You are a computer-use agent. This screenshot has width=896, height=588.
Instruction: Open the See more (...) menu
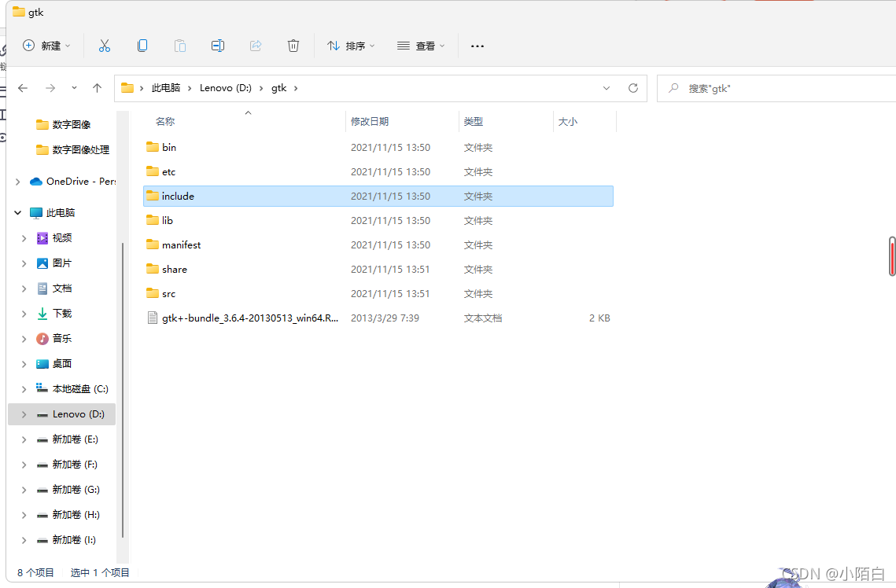477,46
